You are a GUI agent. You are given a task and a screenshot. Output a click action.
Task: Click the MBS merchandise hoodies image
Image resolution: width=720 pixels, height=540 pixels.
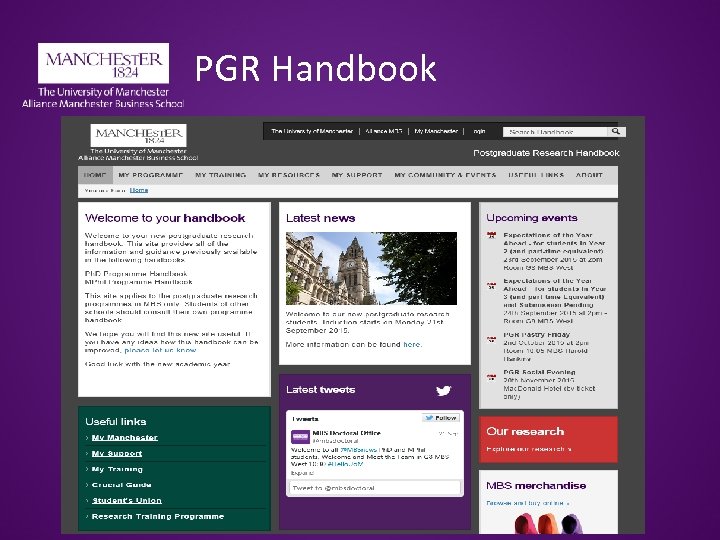(x=548, y=523)
